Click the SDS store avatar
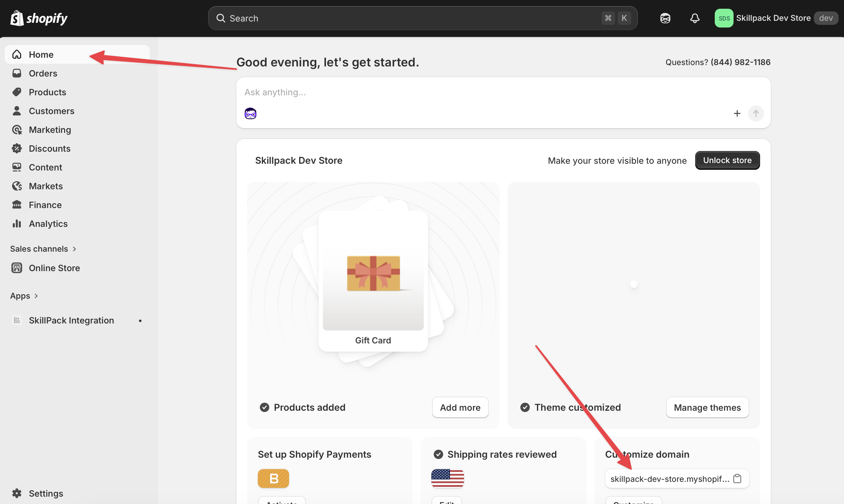844x504 pixels. 724,18
